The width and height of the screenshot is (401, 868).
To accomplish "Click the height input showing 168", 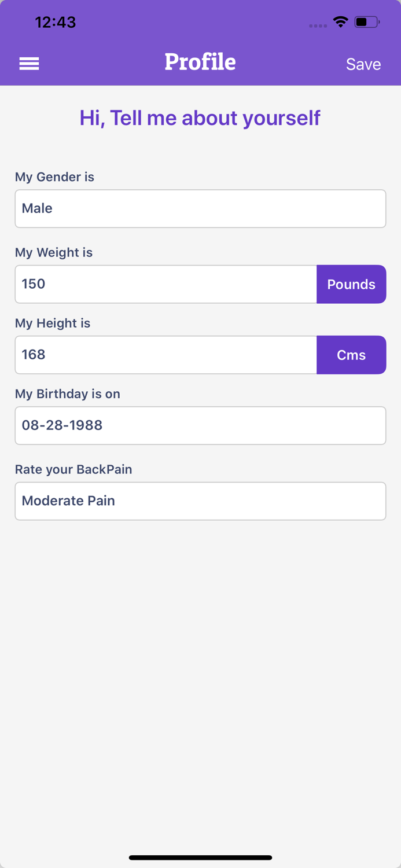I will 166,355.
